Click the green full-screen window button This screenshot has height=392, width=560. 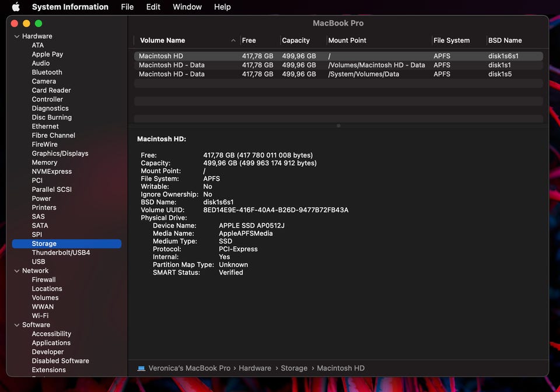[38, 23]
